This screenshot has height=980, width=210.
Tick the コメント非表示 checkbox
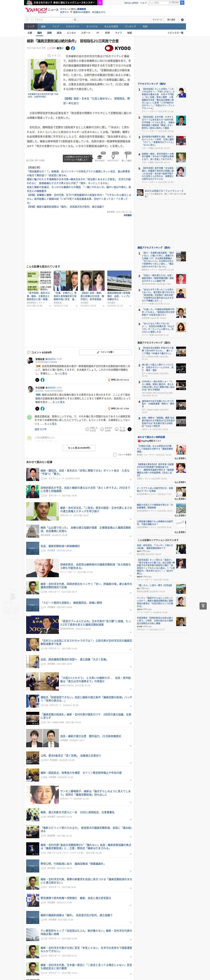point(115,454)
